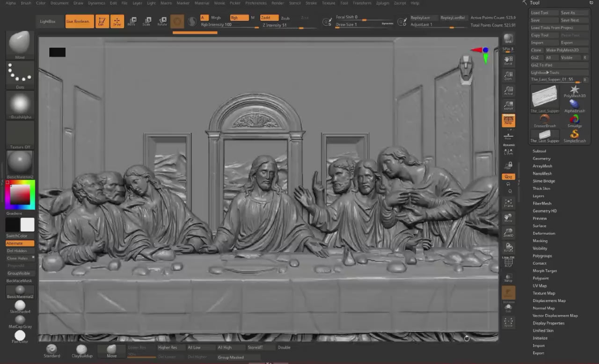
Task: Select the Scale transform icon
Action: click(x=146, y=22)
